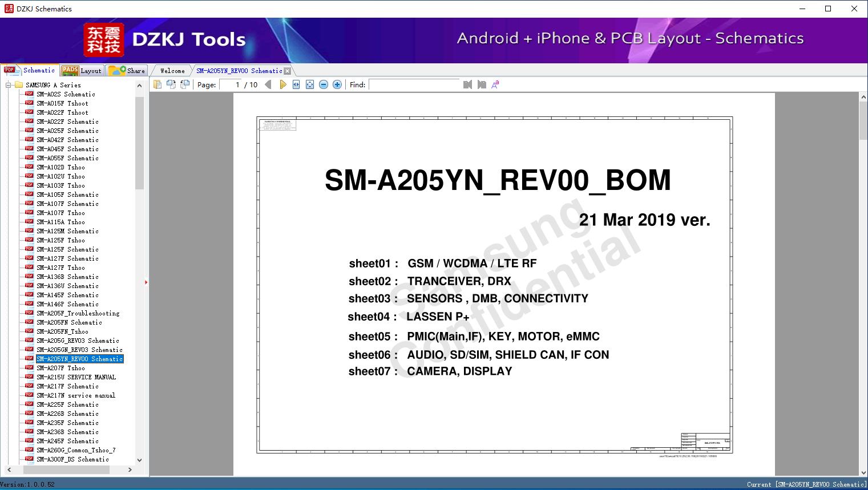Screen dimensions: 868x490
Task: Go to the next page arrow
Action: 282,84
